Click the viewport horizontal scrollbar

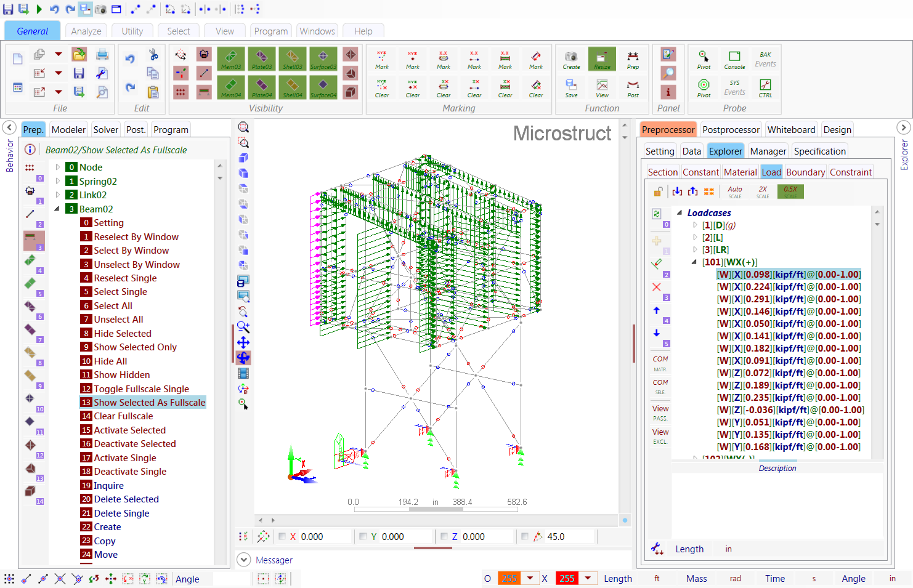point(436,520)
